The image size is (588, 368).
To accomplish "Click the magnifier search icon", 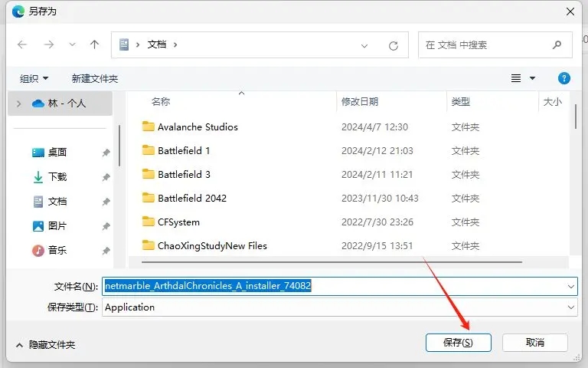I will coord(557,45).
